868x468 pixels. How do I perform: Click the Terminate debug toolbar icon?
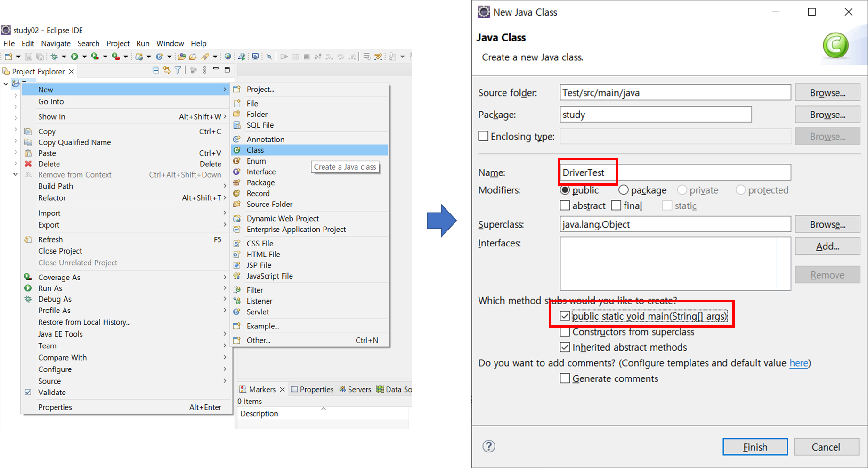[307, 57]
